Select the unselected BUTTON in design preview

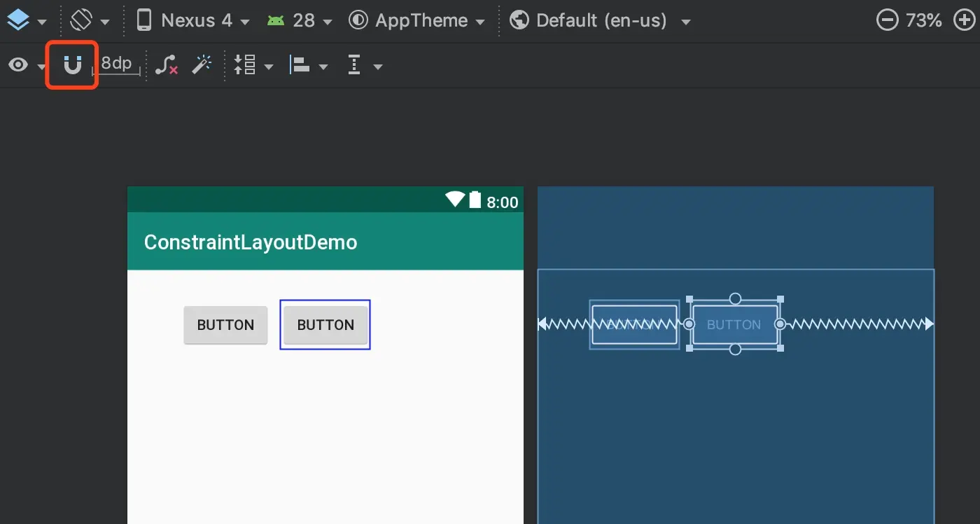[225, 325]
